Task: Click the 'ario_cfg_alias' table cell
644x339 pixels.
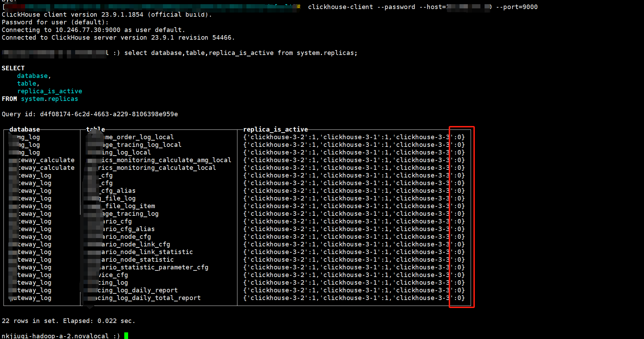Action: (x=128, y=229)
